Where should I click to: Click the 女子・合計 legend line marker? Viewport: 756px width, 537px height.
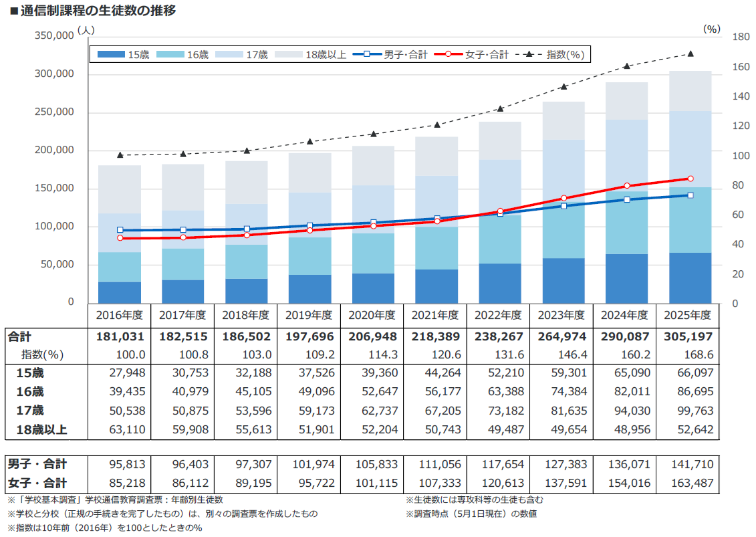449,54
